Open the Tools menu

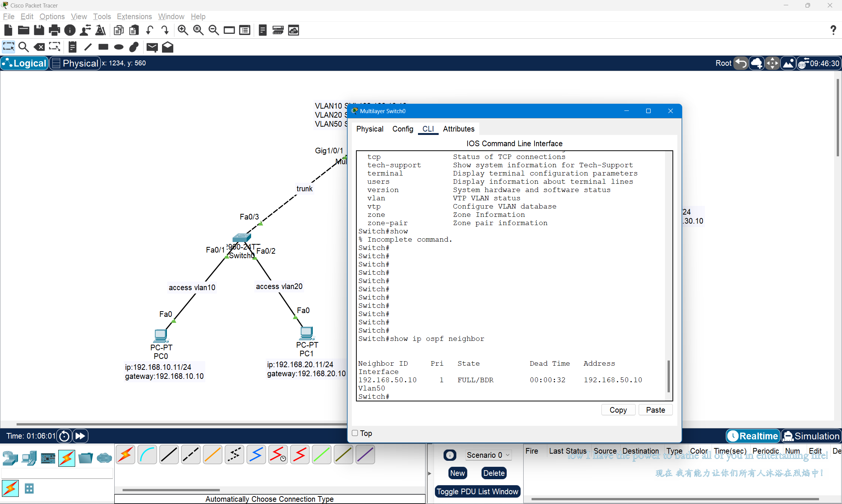coord(102,17)
